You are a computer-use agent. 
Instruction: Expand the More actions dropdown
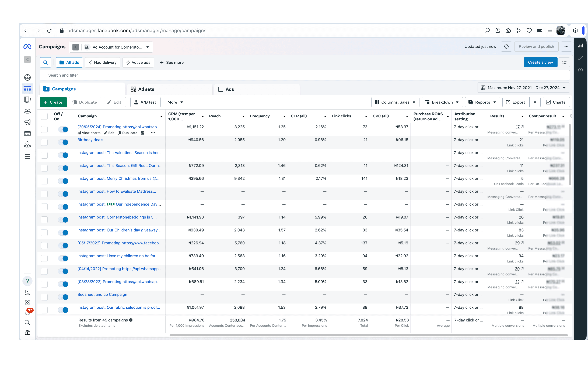175,102
